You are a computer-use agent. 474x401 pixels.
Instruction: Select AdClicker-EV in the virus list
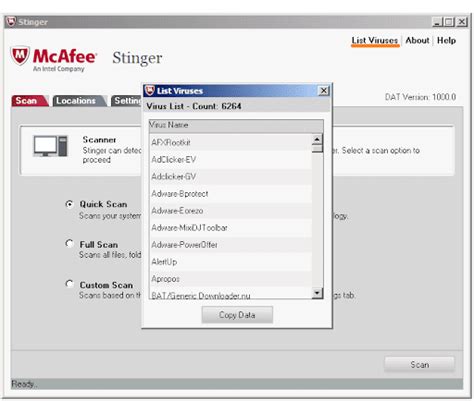[x=231, y=159]
